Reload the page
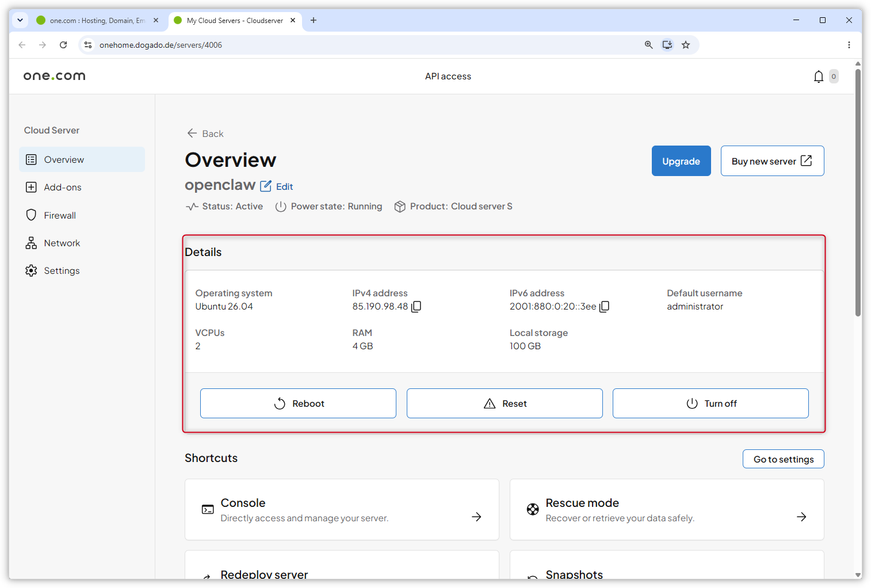 pos(63,45)
